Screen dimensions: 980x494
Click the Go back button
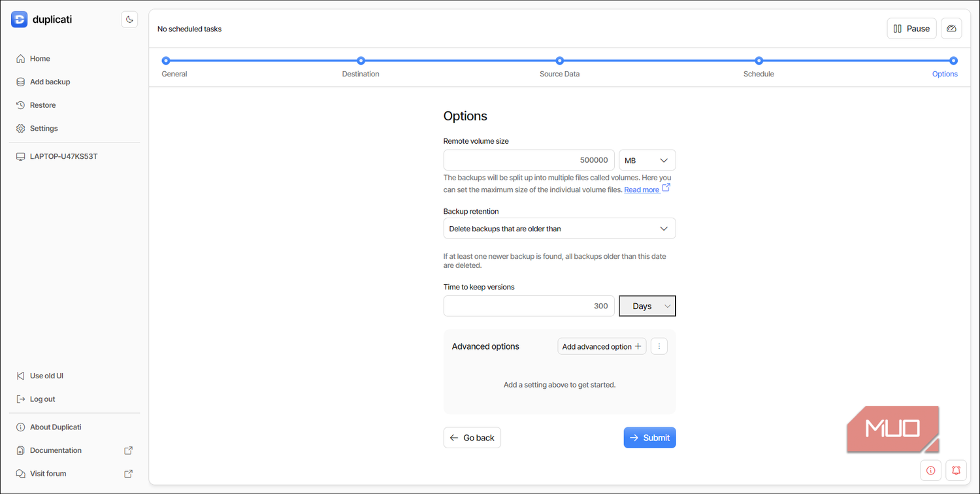[472, 438]
